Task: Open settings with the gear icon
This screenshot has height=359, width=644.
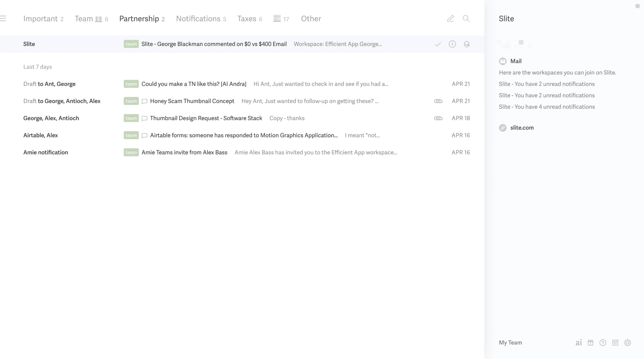Action: [x=628, y=343]
